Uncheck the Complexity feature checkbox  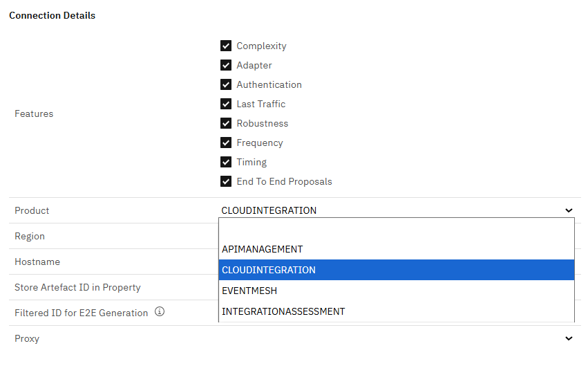(x=225, y=46)
